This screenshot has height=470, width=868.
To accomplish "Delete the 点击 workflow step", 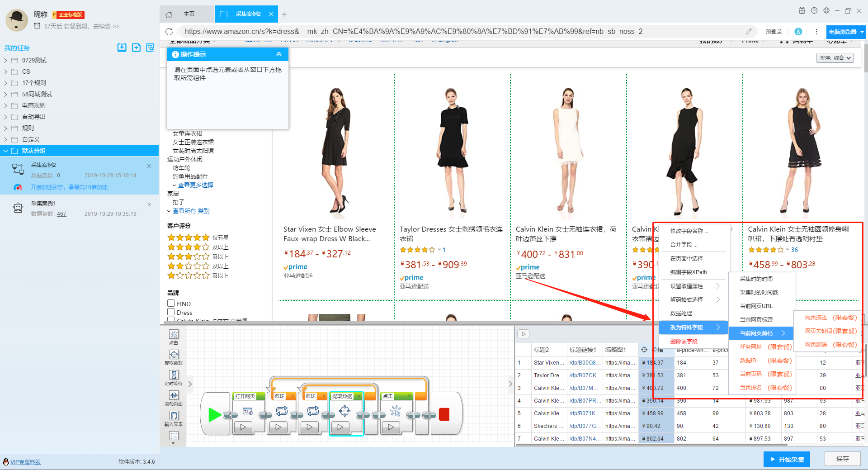I will [410, 396].
